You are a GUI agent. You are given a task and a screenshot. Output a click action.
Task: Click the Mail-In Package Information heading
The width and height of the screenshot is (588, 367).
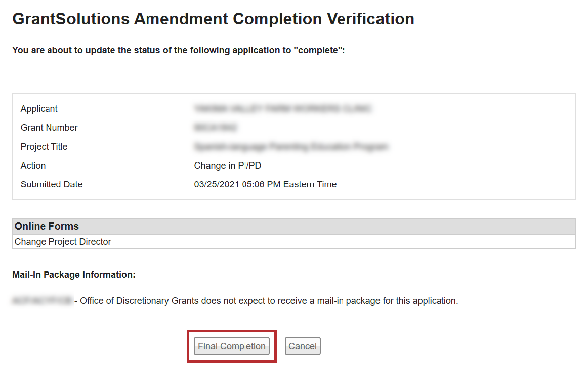tap(74, 275)
